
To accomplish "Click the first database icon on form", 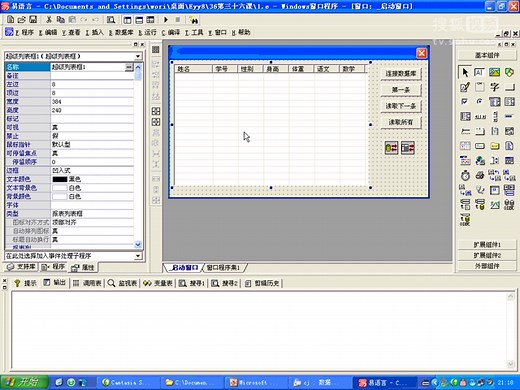I will 391,148.
